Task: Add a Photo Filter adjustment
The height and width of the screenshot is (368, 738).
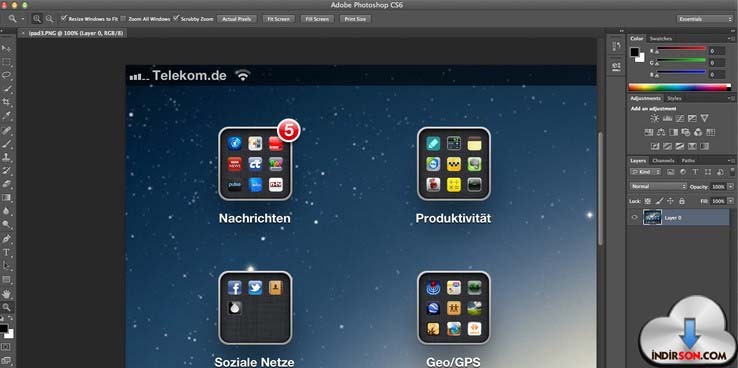Action: [x=686, y=132]
